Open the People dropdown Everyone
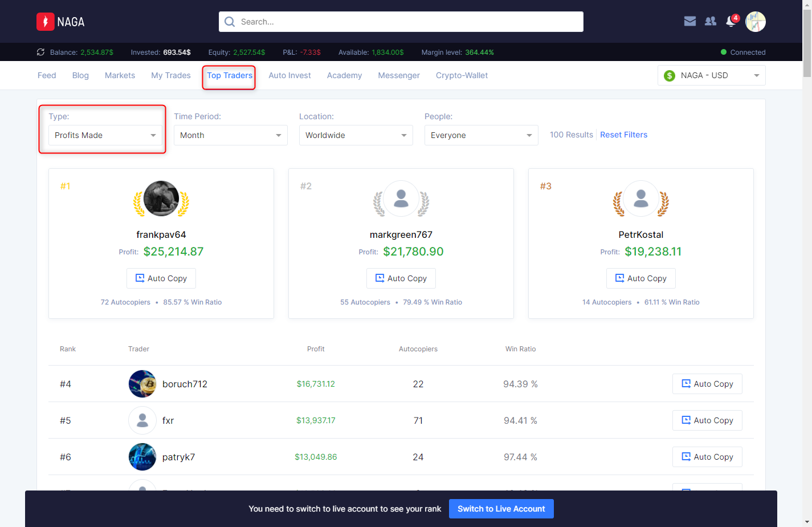812x527 pixels. (482, 135)
